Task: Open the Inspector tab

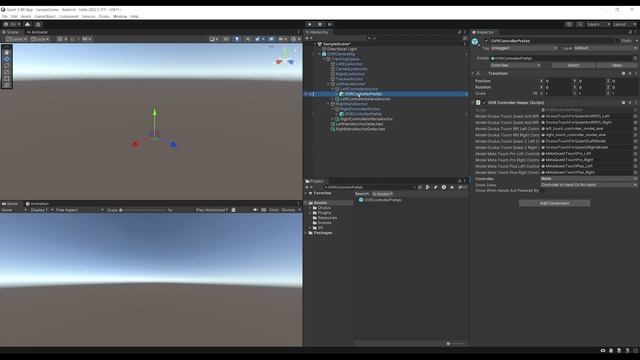Action: (483, 32)
